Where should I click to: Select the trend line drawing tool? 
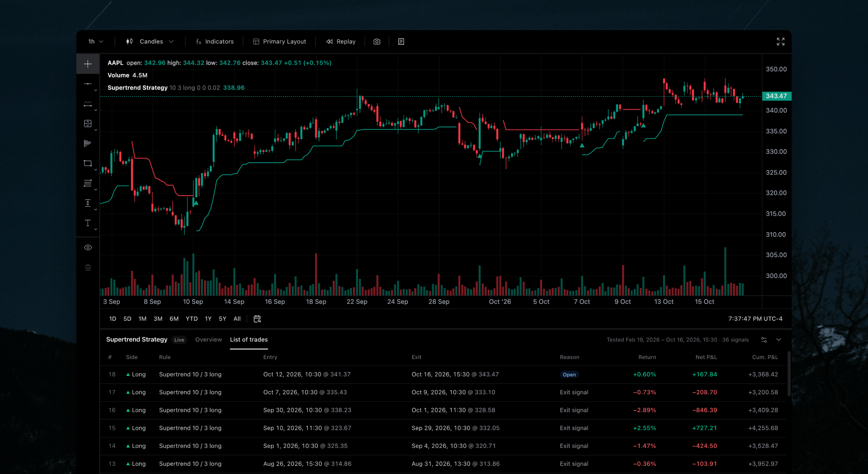[x=88, y=84]
